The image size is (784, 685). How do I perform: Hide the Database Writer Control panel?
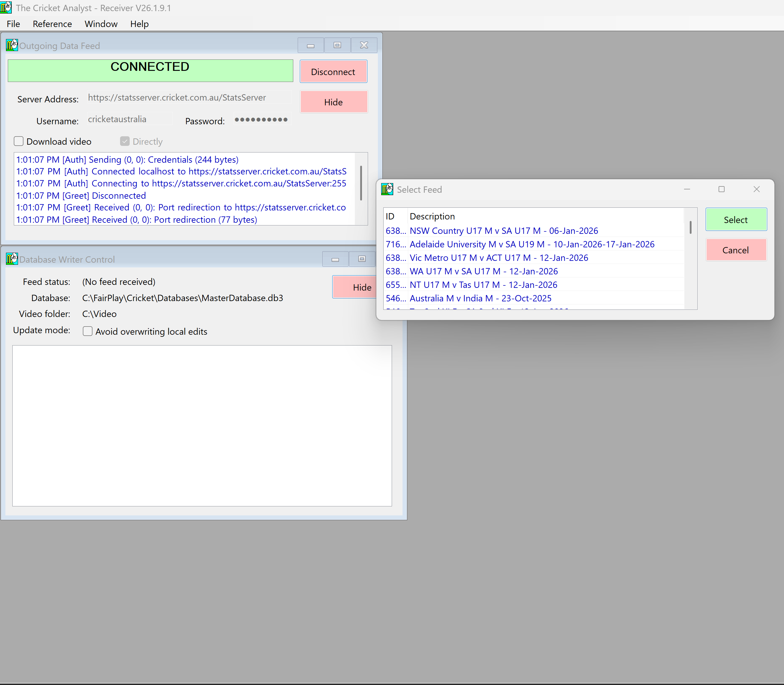pyautogui.click(x=355, y=287)
